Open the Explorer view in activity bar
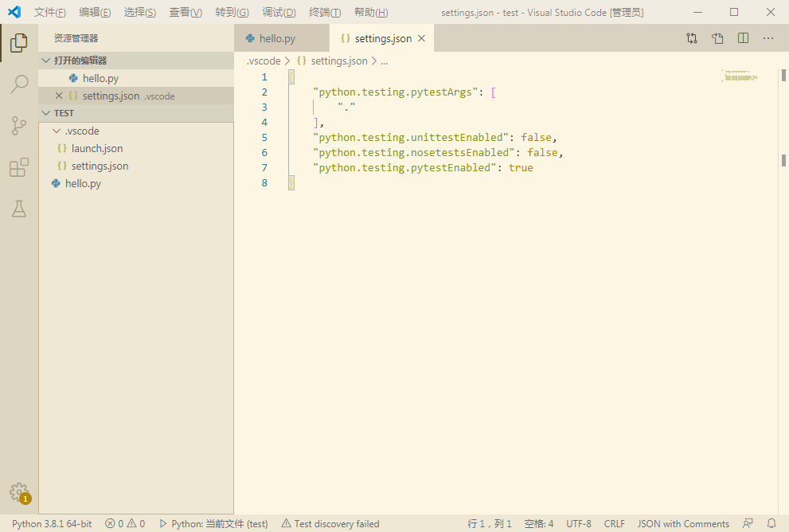 tap(18, 43)
